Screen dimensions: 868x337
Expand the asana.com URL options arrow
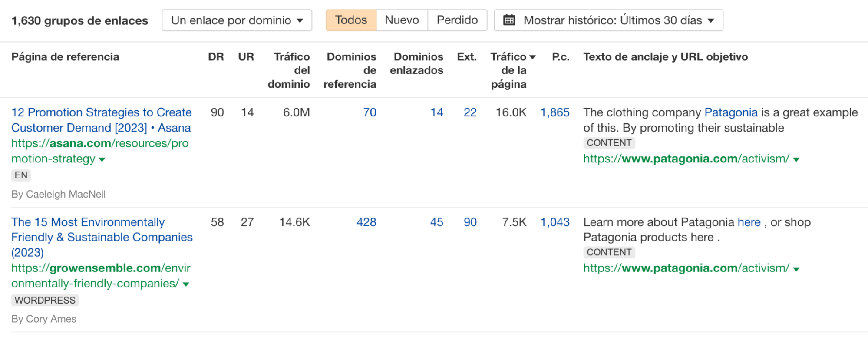[x=101, y=160]
